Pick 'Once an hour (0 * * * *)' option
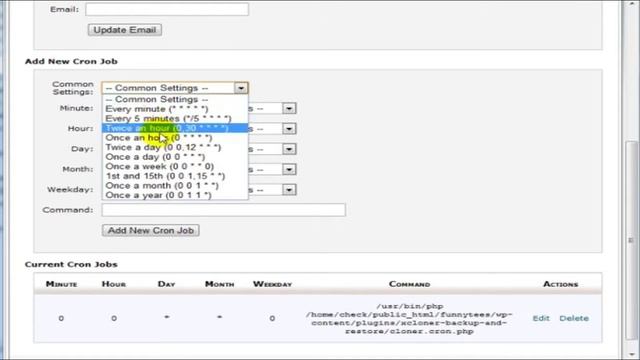The image size is (640, 360). [x=175, y=138]
